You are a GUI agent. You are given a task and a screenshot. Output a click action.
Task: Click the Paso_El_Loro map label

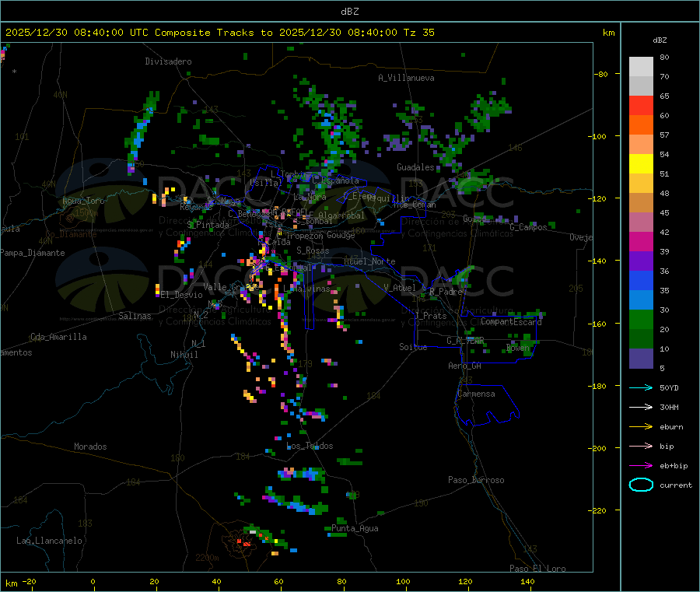coord(538,569)
